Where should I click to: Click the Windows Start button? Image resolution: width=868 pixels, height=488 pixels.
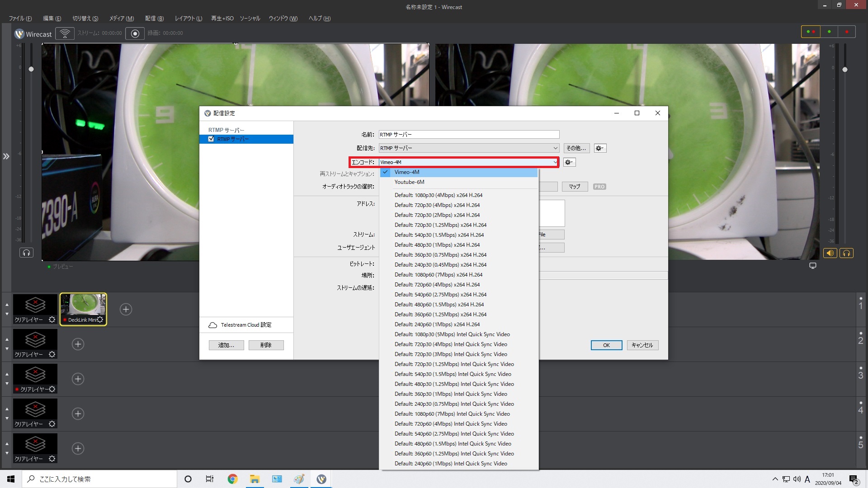pos(11,479)
